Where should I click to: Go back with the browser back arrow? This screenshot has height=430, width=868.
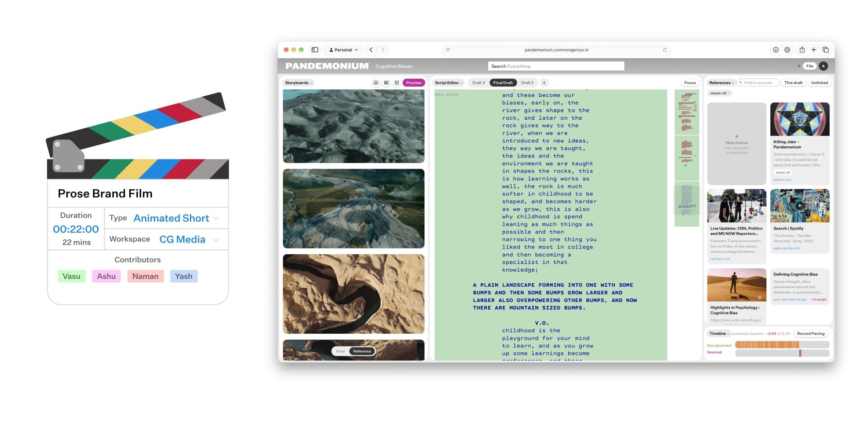371,50
